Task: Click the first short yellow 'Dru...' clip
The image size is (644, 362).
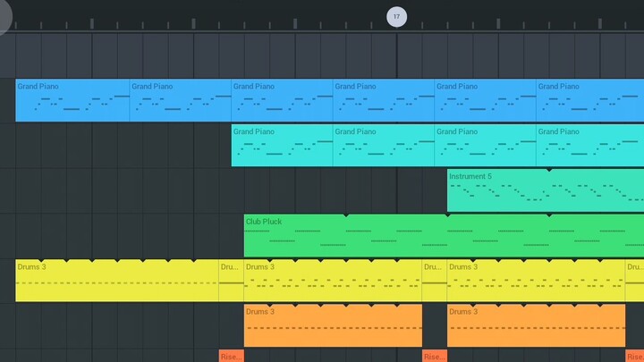Action: 232,280
